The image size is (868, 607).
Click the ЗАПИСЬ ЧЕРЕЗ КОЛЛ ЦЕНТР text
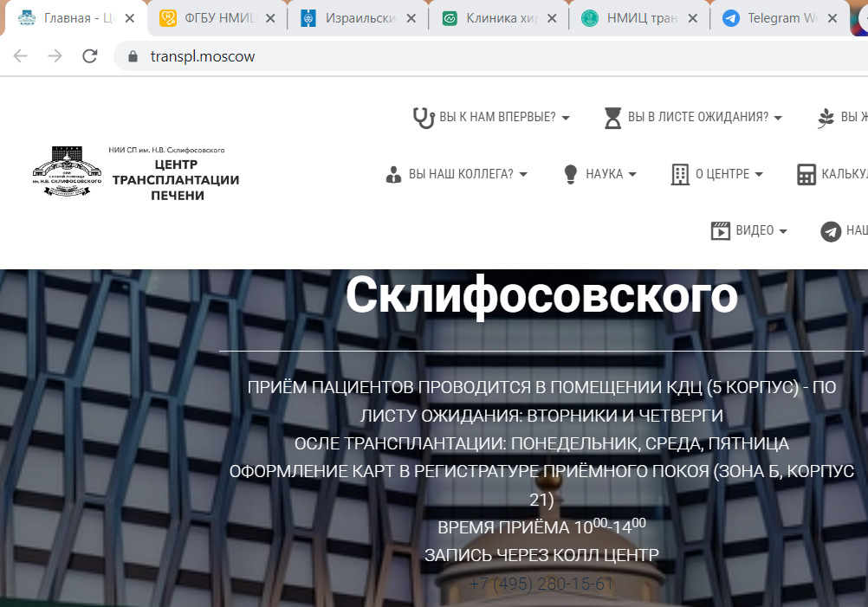pos(541,555)
